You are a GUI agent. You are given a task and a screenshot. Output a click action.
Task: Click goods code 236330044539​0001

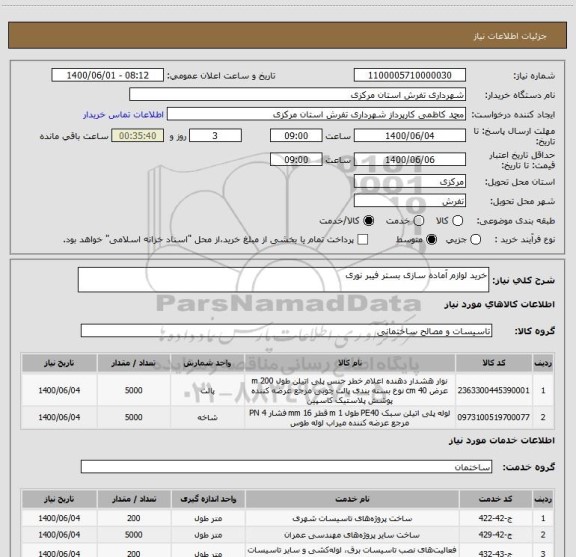493,390
